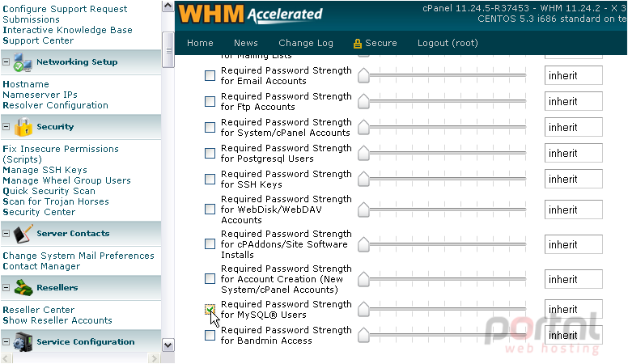
Task: Click sidebar vertical scrollbar thumb
Action: point(168,50)
